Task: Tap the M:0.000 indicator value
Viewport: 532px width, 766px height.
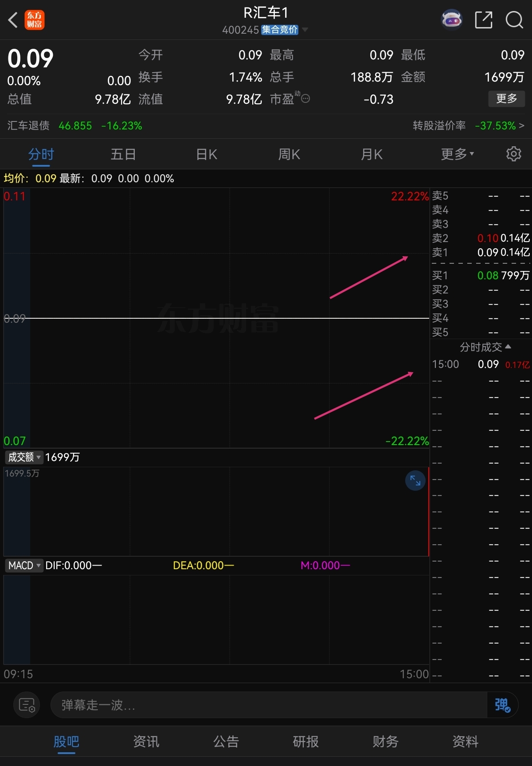Action: tap(325, 565)
